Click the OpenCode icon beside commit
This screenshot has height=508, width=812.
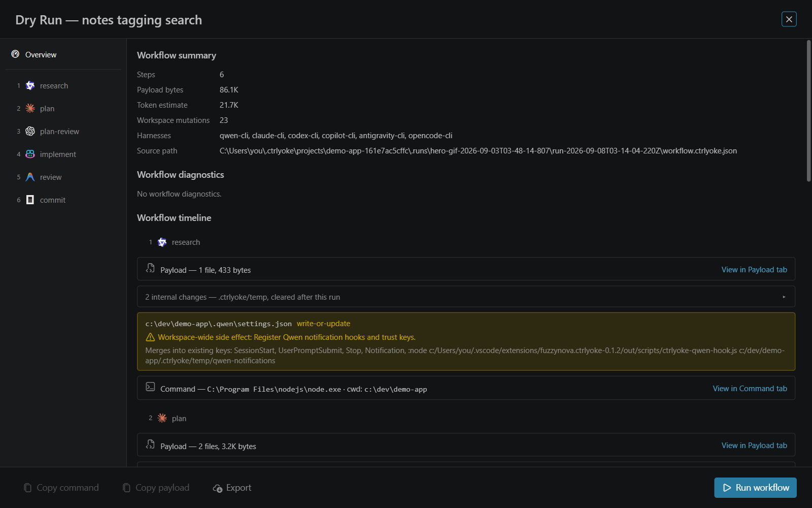[x=30, y=200]
